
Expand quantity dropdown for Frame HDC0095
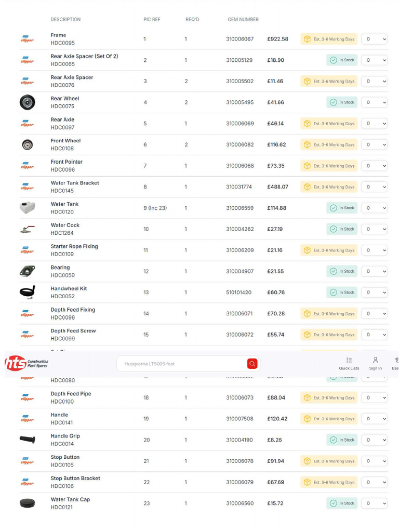pyautogui.click(x=374, y=39)
